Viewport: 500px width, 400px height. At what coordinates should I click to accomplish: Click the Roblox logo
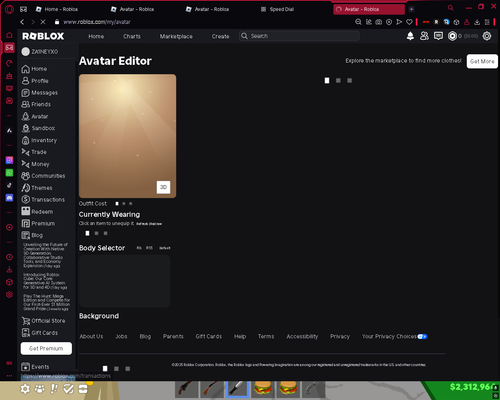pos(43,36)
